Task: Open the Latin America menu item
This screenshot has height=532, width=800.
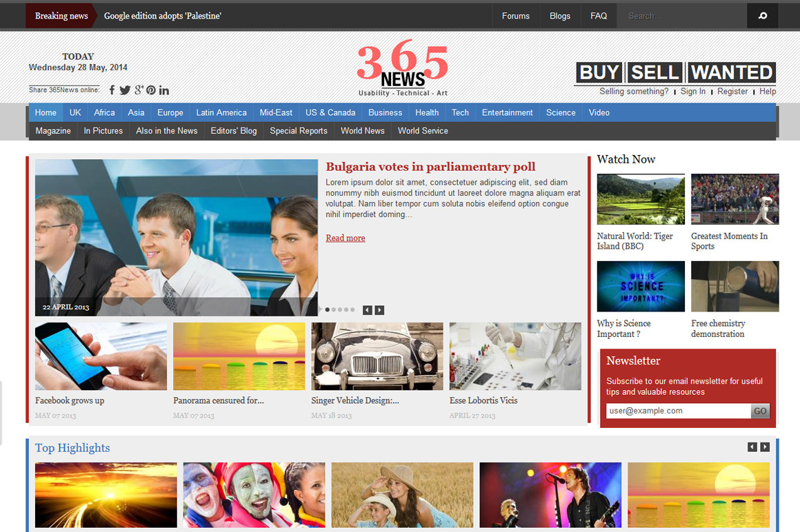Action: tap(221, 112)
